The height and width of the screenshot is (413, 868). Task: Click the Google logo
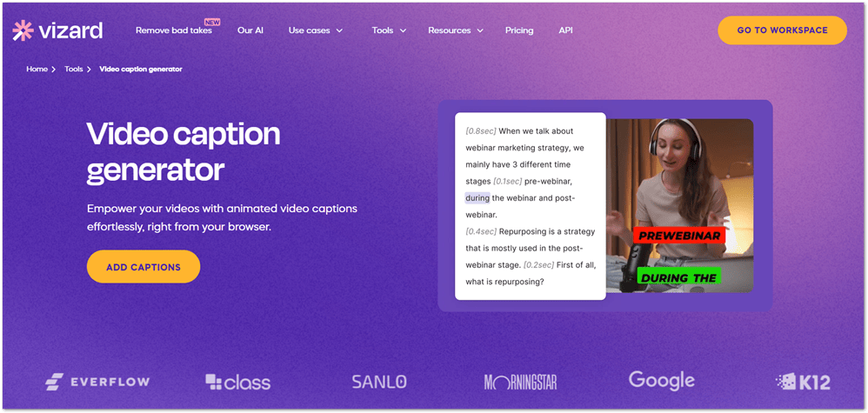662,381
